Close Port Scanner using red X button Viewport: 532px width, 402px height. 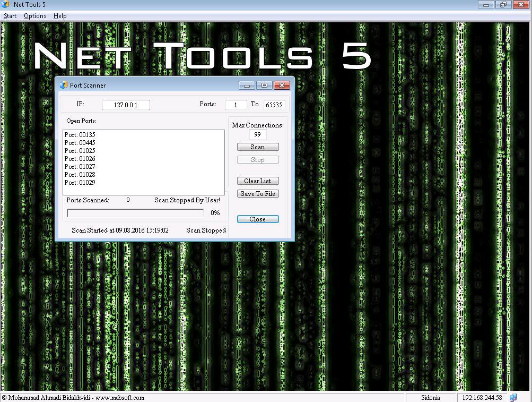click(282, 85)
